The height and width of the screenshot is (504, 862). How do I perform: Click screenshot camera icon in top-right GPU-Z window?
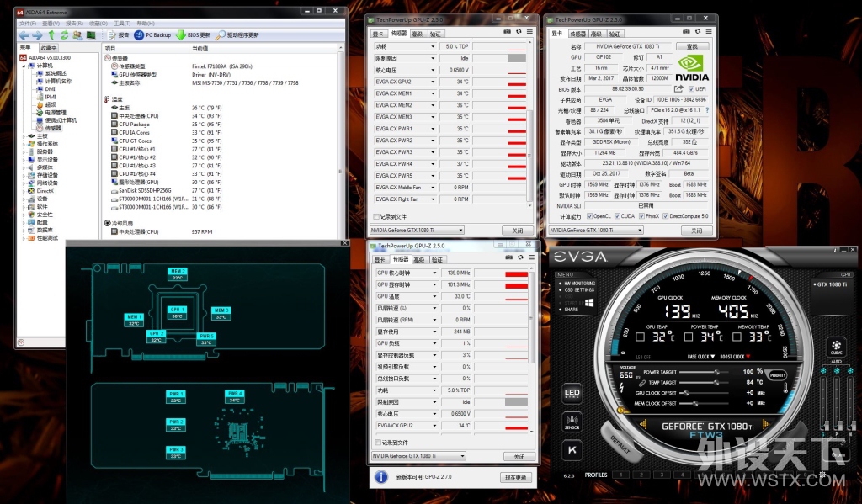coord(686,32)
